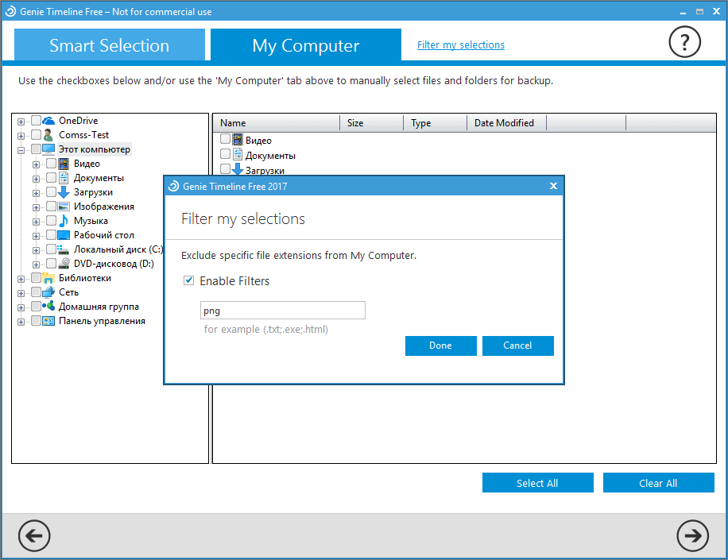
Task: Click the Видео film icon in tree
Action: tap(64, 164)
